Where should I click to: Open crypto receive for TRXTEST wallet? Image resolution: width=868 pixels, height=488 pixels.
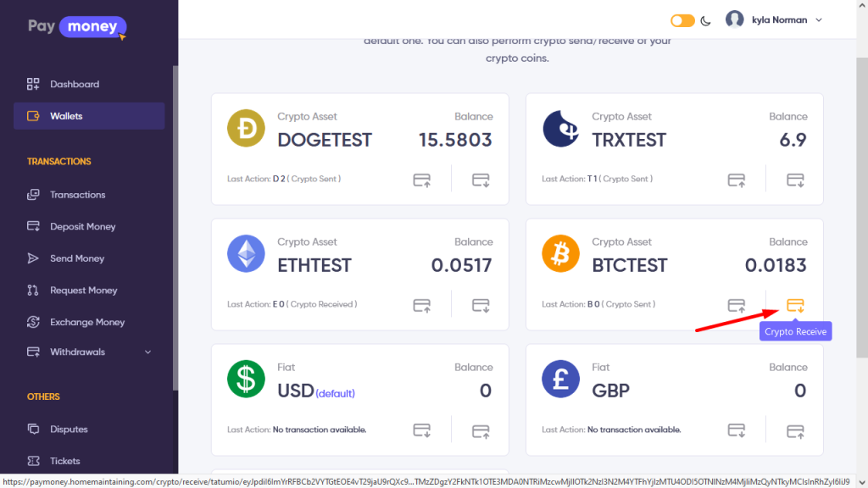pos(795,180)
